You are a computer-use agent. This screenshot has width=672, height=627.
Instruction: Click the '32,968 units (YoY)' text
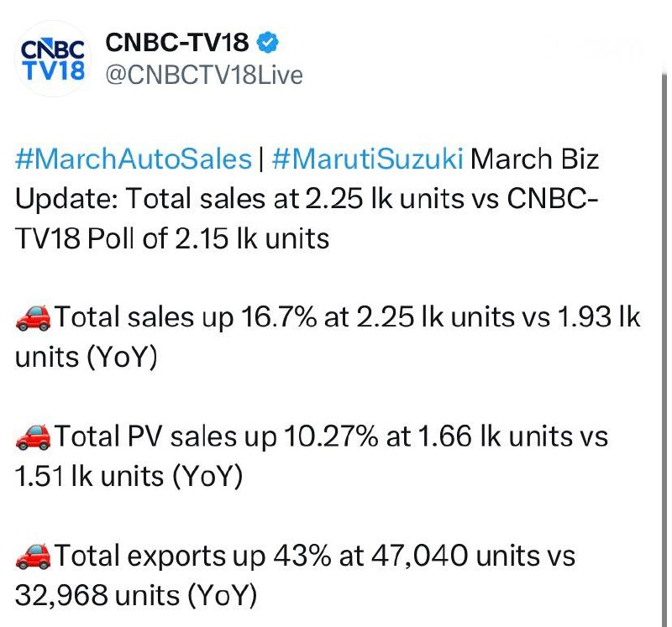point(134,596)
